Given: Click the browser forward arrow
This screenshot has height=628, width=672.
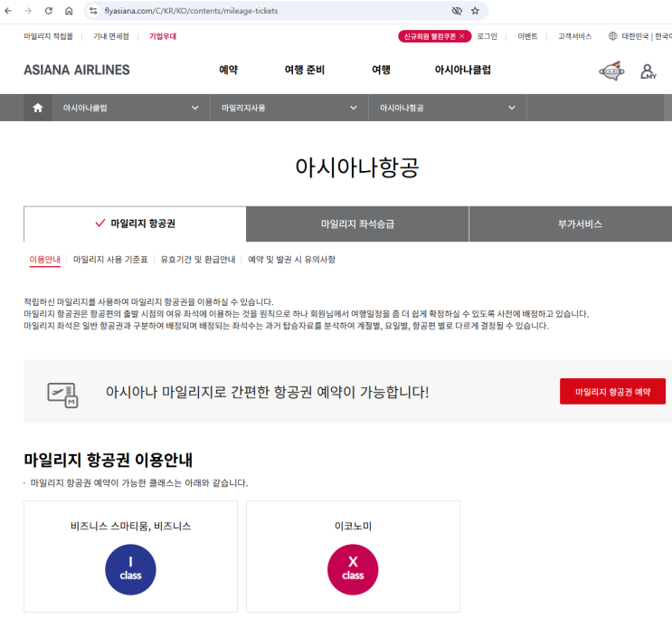Looking at the screenshot, I should 28,11.
